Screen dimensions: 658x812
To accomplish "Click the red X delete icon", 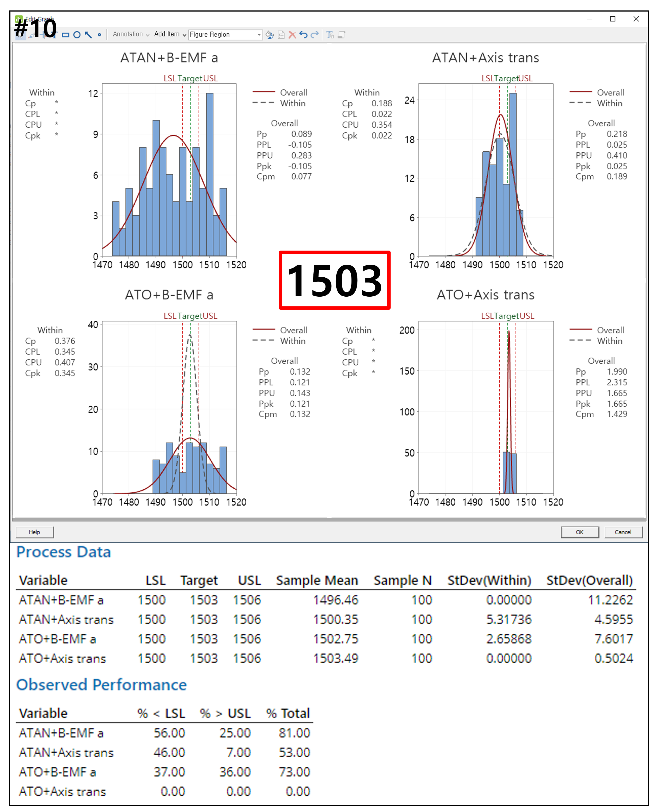I will point(292,35).
